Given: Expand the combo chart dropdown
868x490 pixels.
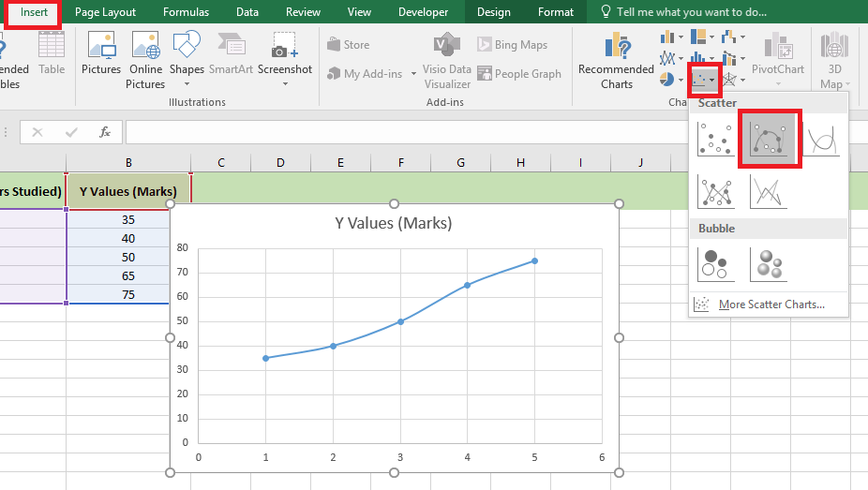Looking at the screenshot, I should (x=743, y=59).
